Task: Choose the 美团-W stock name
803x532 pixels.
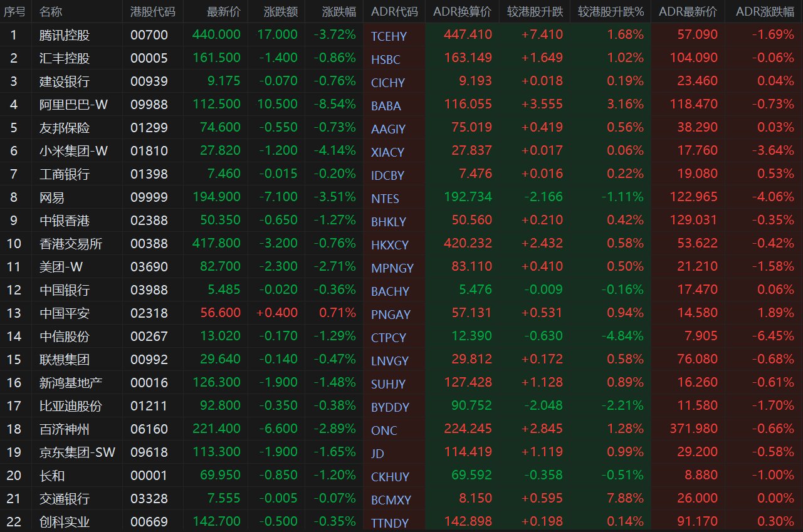Action: [x=61, y=267]
